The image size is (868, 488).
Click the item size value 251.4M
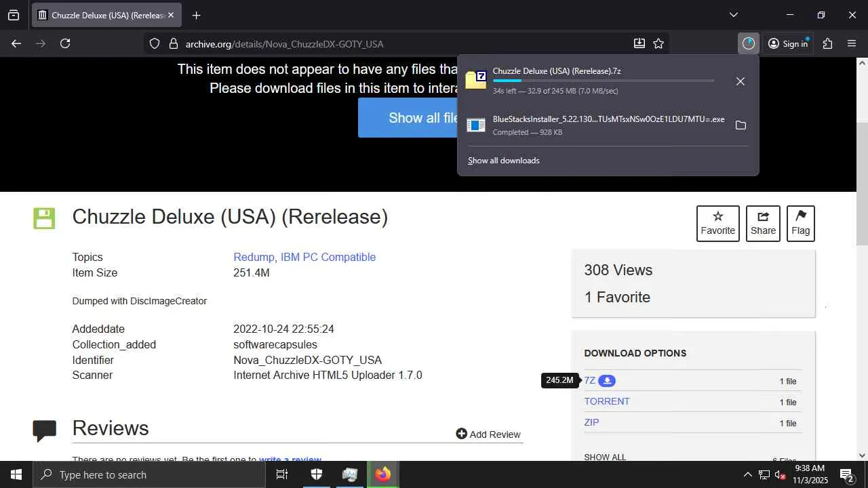pos(252,272)
